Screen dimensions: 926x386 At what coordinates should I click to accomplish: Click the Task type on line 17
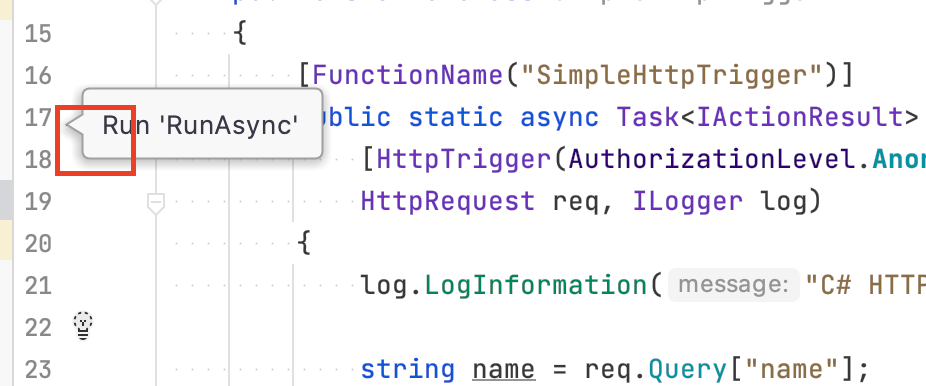point(648,117)
